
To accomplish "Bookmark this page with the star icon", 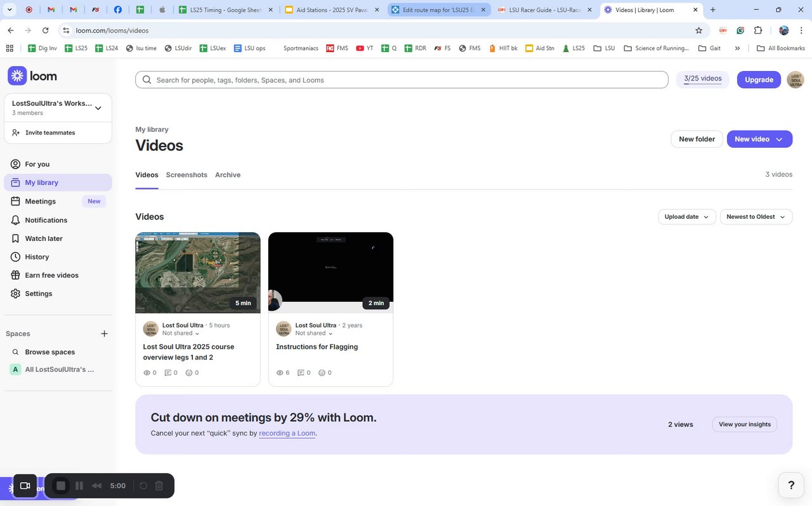I will [x=699, y=30].
